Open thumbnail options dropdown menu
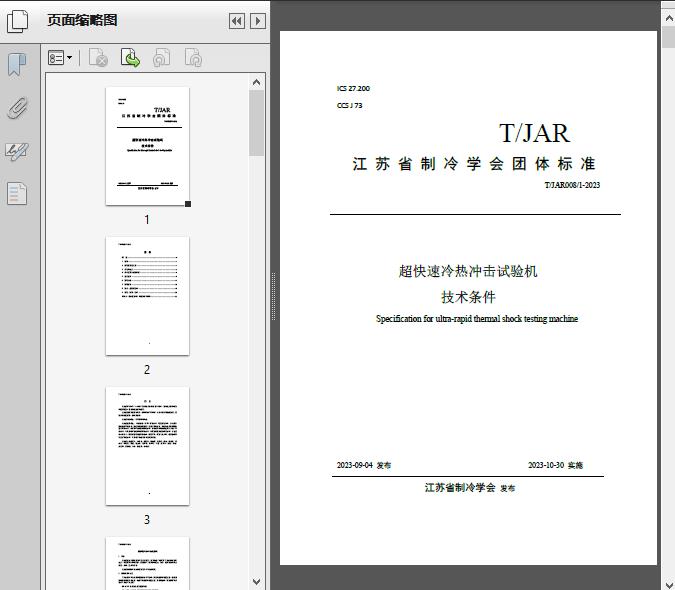 coord(60,58)
